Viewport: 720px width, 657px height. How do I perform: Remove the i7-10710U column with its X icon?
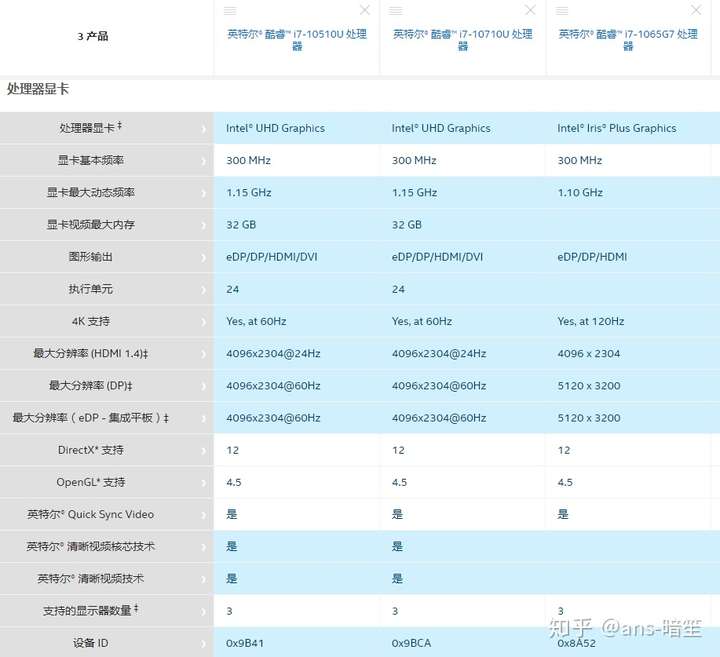530,10
